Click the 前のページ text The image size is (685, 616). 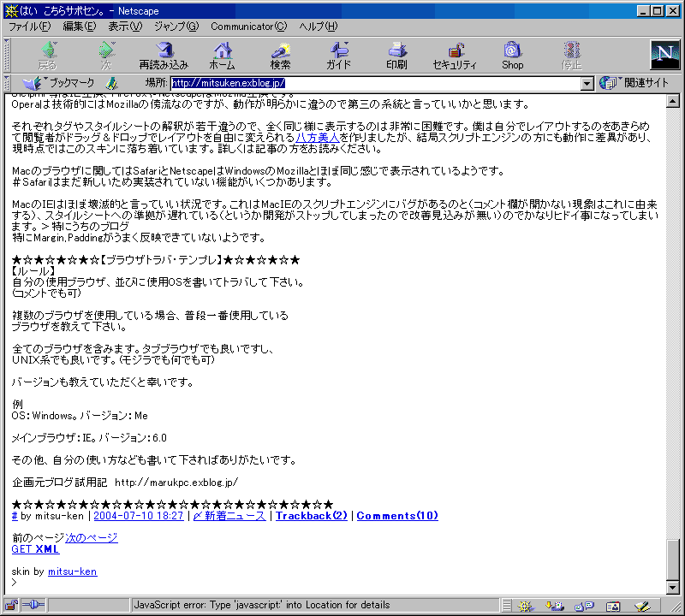click(38, 538)
